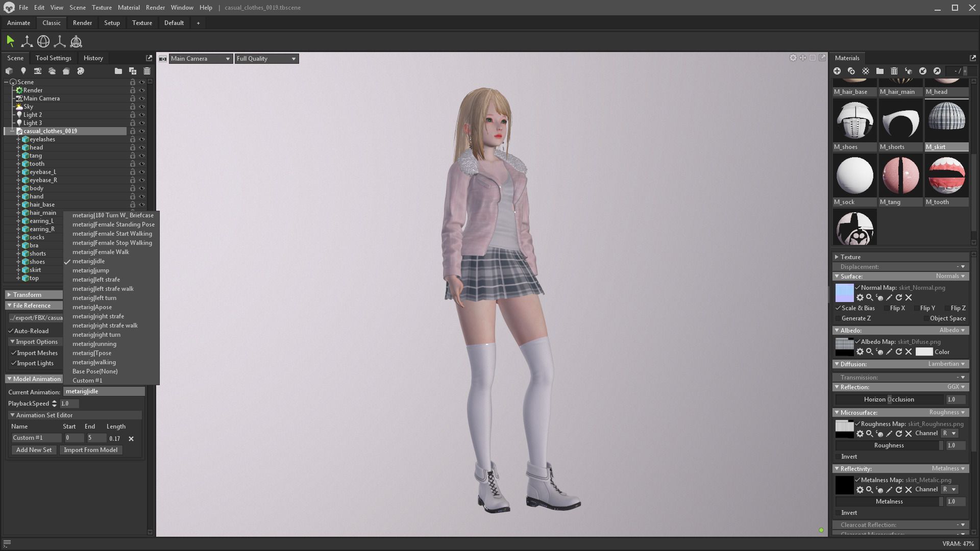Toggle Auto-Reload checkbox

11,331
